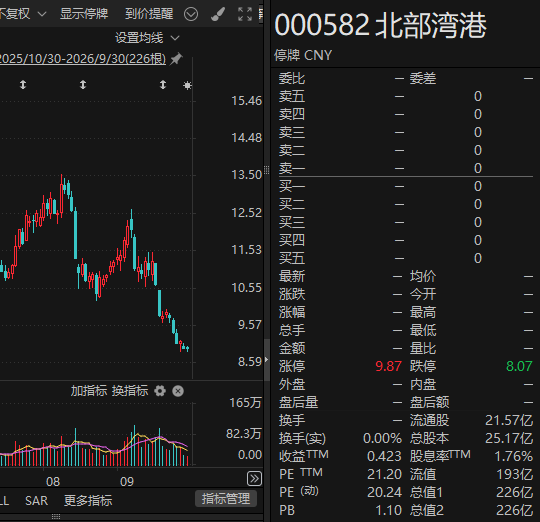Click the PE TTM value 21.20
The height and width of the screenshot is (522, 540).
pos(384,474)
